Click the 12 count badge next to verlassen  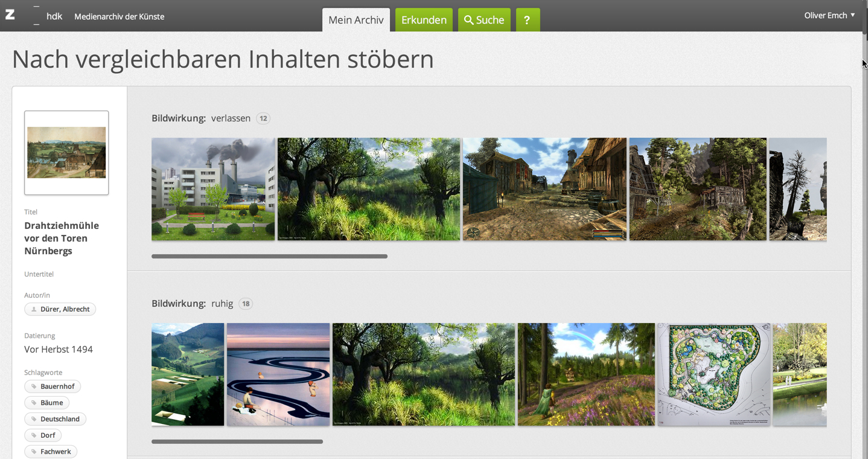point(263,118)
